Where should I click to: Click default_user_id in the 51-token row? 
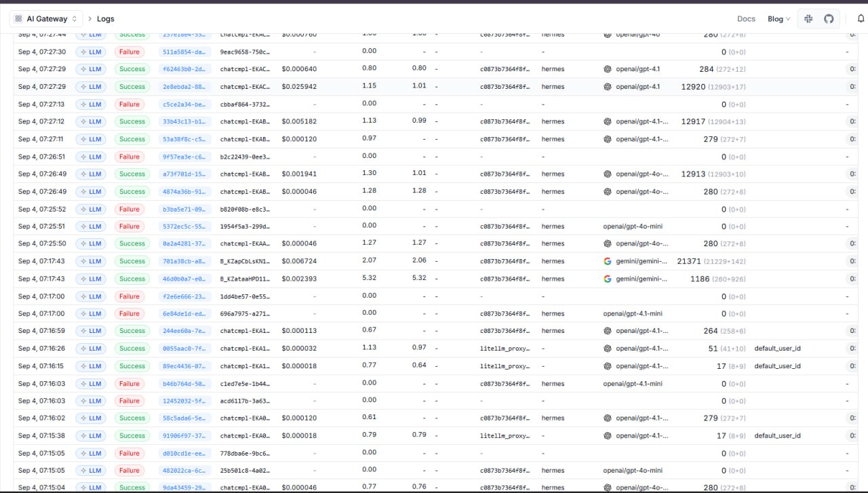tap(778, 349)
